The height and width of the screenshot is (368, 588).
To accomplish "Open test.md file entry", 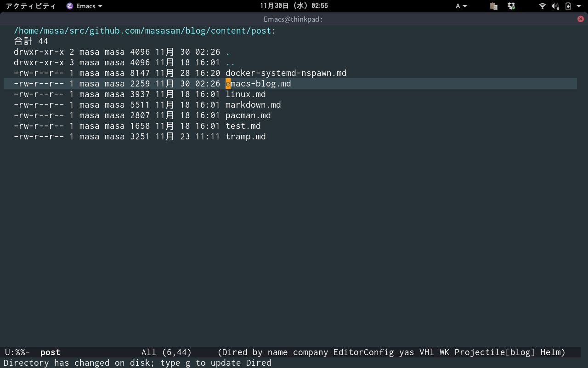I will pos(243,126).
